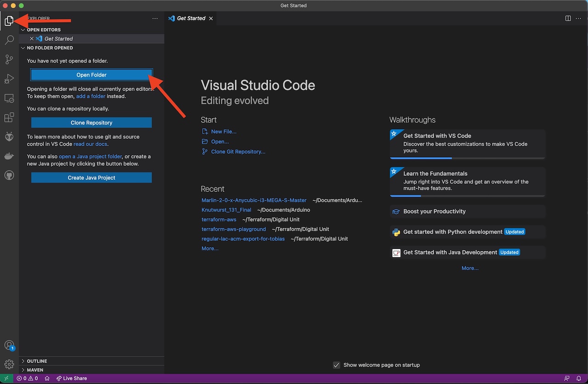
Task: Open recent Marlin-2-0-x-Anycubic-i3-MEGA-S-Master
Action: [x=254, y=200]
